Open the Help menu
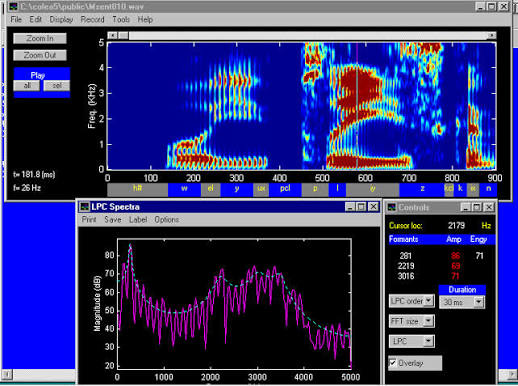518x386 pixels. [x=145, y=19]
